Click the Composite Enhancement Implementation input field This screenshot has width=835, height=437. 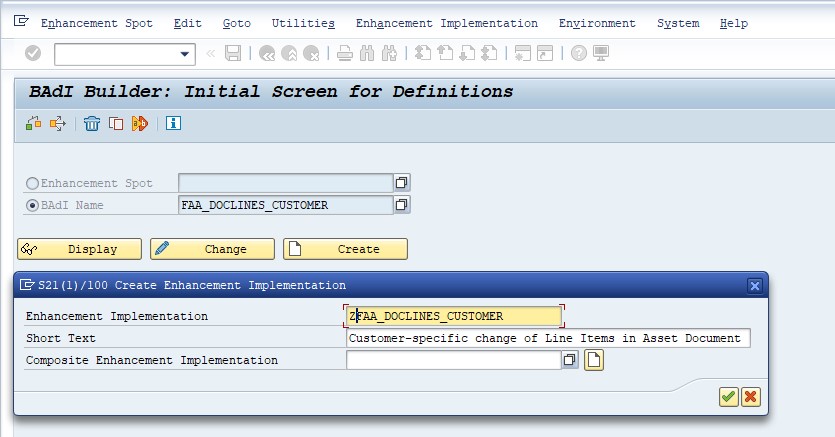pyautogui.click(x=454, y=360)
